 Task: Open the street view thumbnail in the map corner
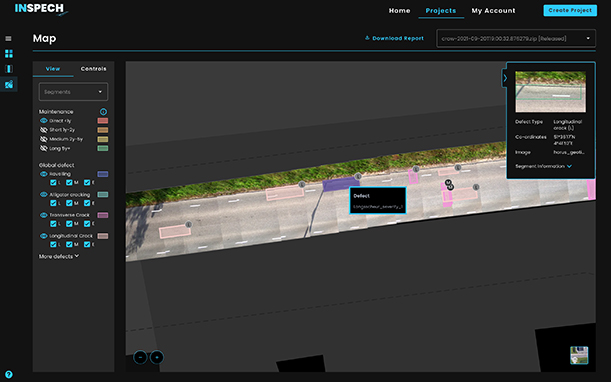click(x=579, y=355)
